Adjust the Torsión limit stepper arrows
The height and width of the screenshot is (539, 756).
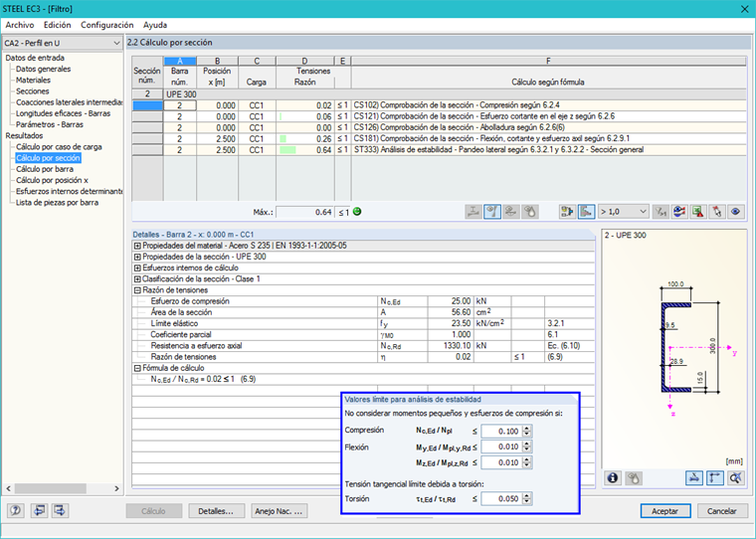click(x=527, y=499)
